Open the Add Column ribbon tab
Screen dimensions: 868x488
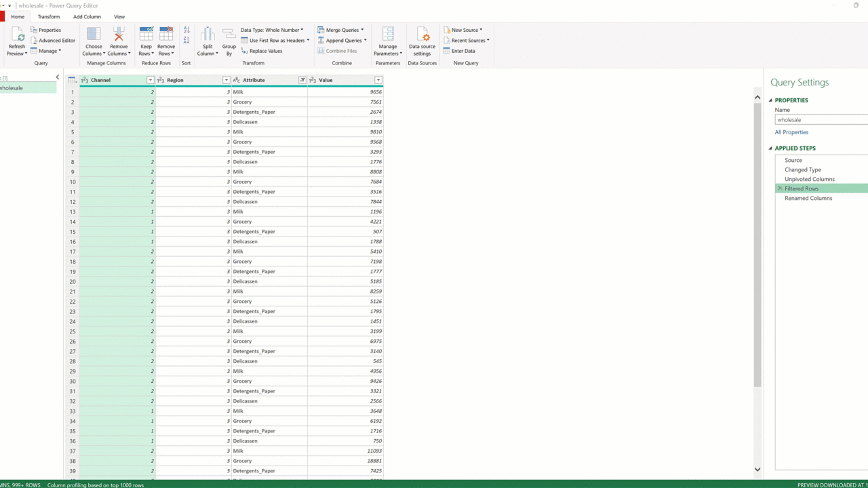[87, 16]
